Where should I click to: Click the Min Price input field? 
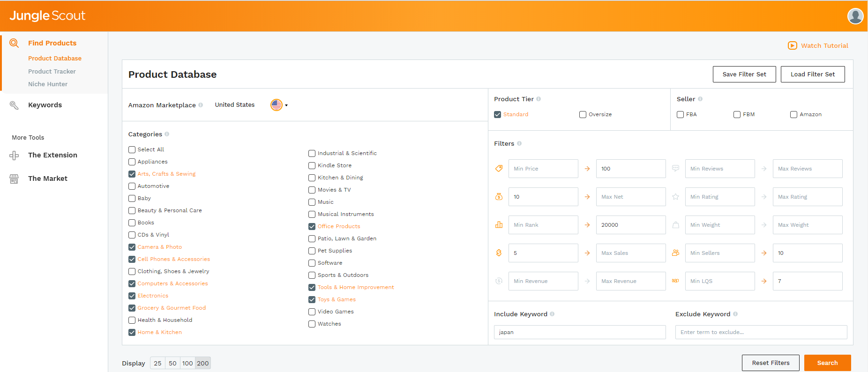click(543, 169)
